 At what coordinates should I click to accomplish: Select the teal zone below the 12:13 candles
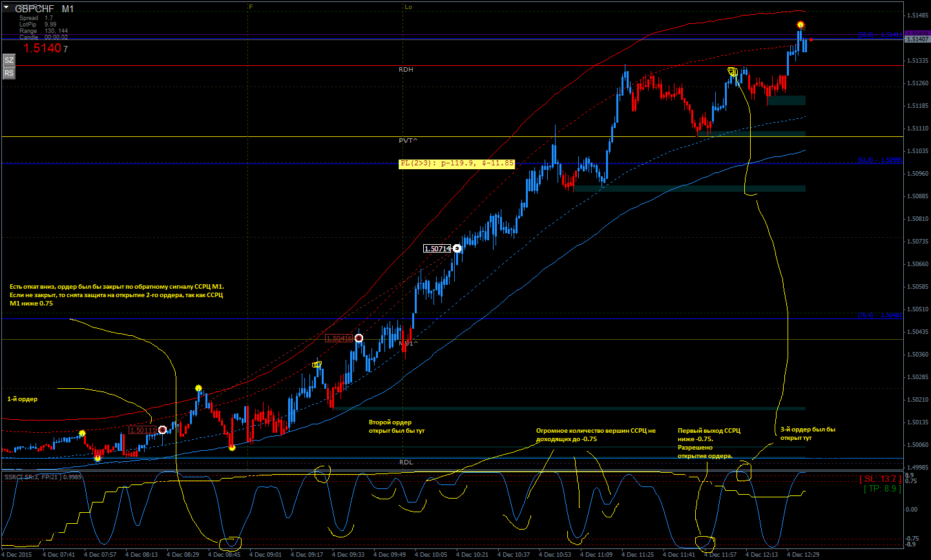(x=786, y=100)
